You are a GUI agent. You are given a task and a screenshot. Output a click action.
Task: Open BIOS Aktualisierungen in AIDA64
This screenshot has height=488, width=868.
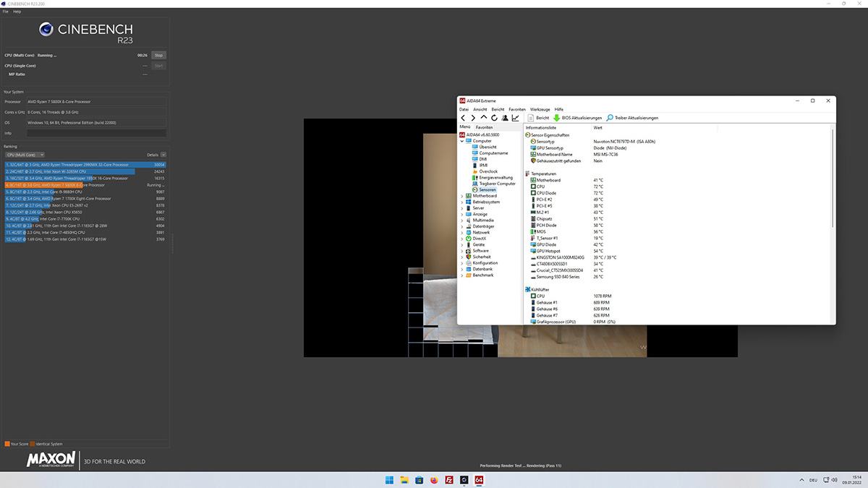[x=577, y=118]
